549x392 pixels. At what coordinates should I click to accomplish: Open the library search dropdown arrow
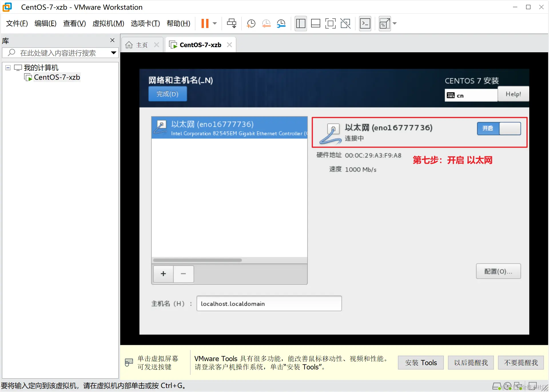(x=114, y=53)
